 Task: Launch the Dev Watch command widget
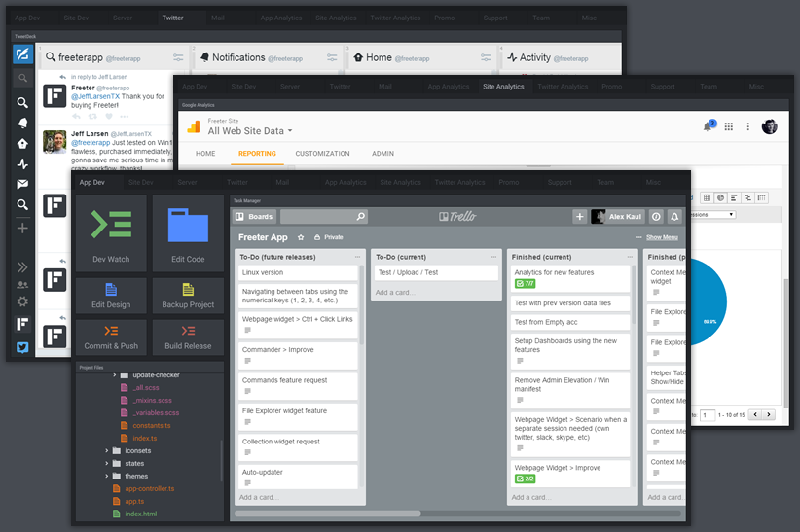[x=111, y=233]
